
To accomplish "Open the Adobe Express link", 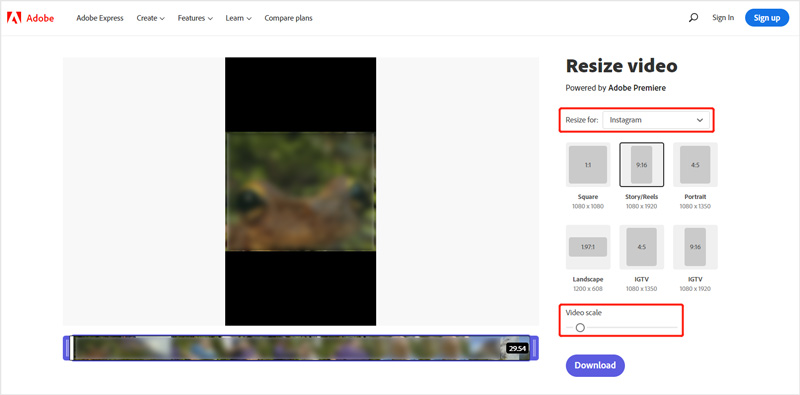I will [x=100, y=18].
